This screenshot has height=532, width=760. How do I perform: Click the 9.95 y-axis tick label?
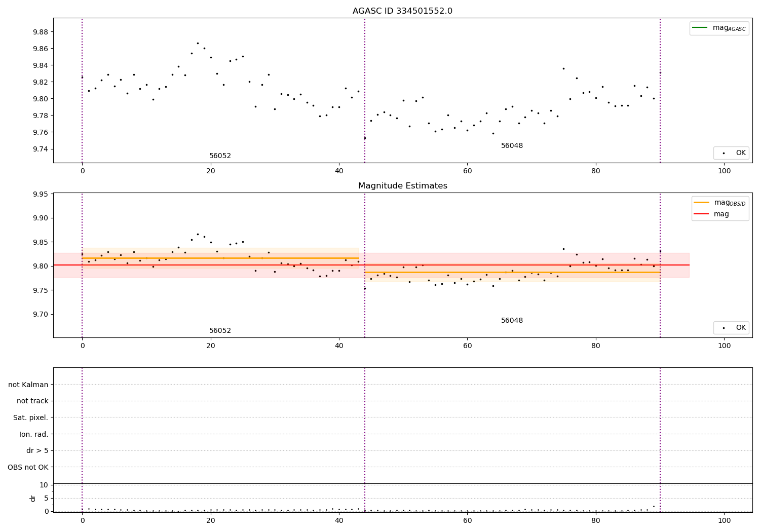point(40,194)
